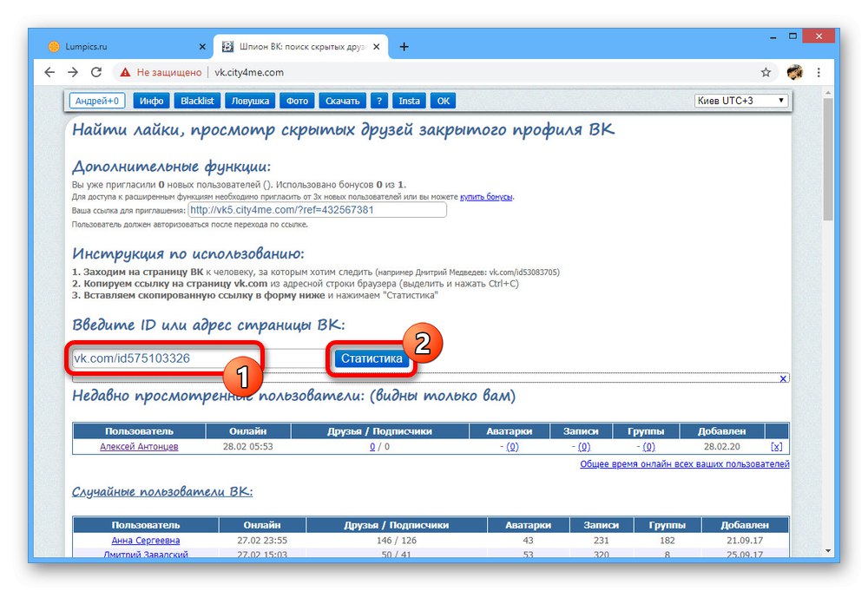Open the Blacklist menu item
The image size is (868, 591).
pyautogui.click(x=197, y=101)
